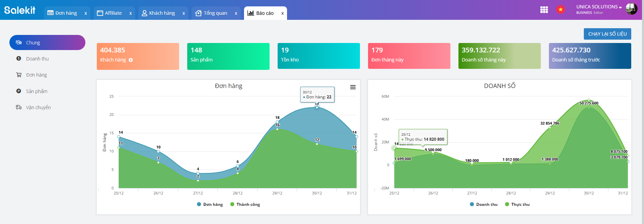
Task: Open the apps grid icon
Action: point(544,10)
